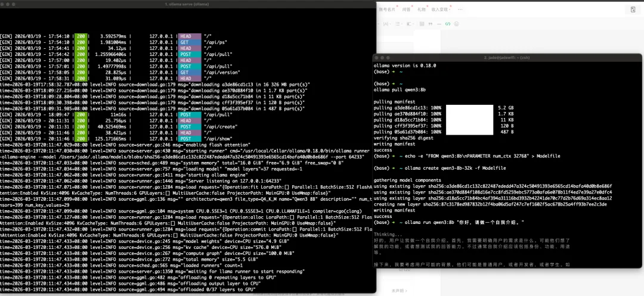Click the 'Thinking...' output line
Screen dimensions: 644x296
point(388,235)
